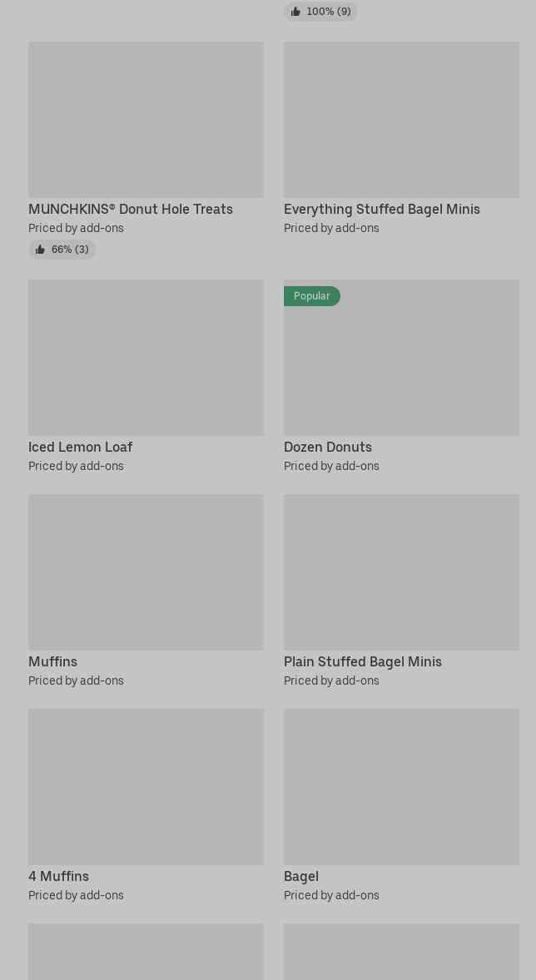Select the Iced Lemon Loaf image
Viewport: 536px width, 980px height.
(146, 358)
